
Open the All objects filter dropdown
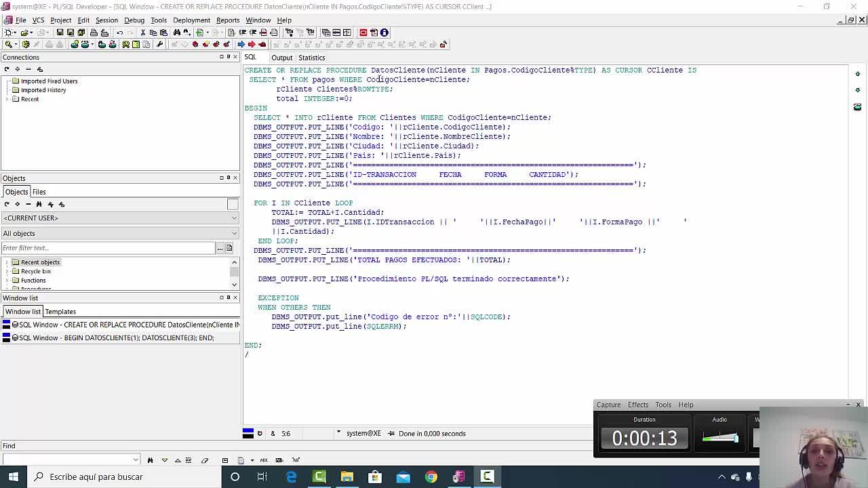[x=120, y=233]
